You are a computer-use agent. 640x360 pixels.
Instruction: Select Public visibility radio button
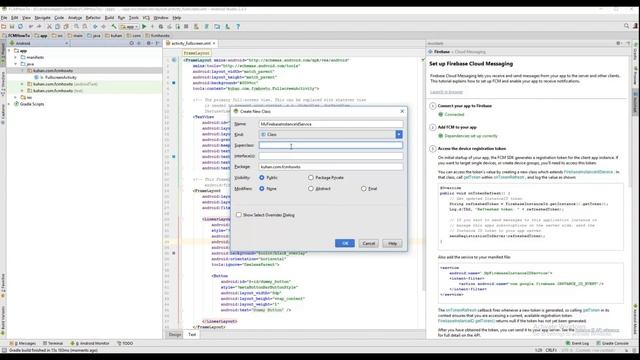(x=262, y=178)
